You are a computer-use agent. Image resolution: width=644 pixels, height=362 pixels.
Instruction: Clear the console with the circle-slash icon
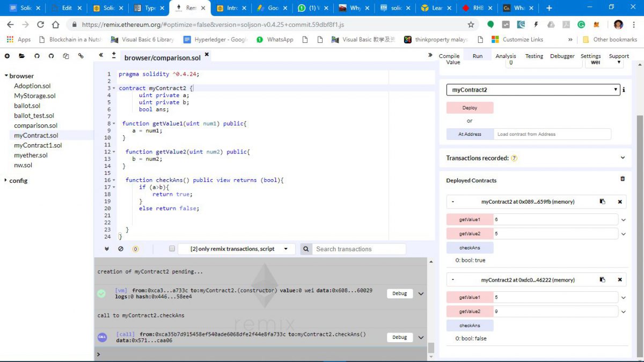click(121, 249)
